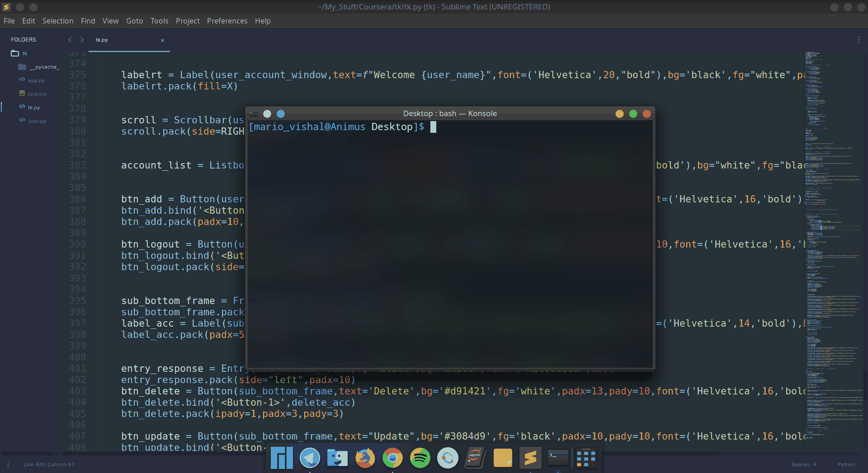Screen dimensions: 868x473
Task: Open the file manager from the dock
Action: (x=337, y=458)
